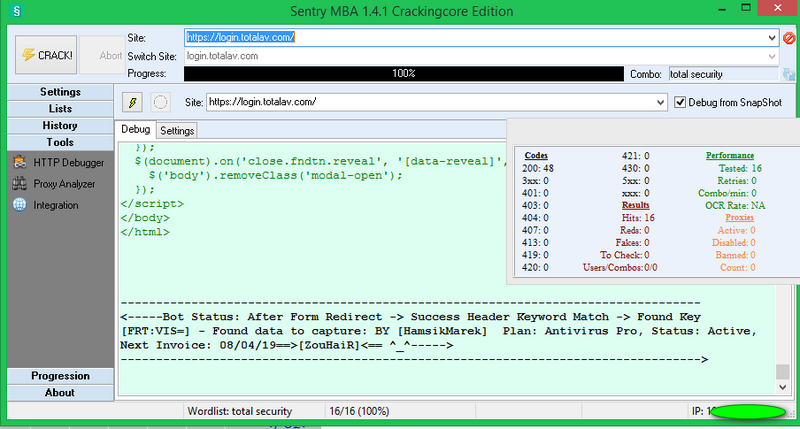Open the About section
The width and height of the screenshot is (800, 429).
(x=60, y=393)
